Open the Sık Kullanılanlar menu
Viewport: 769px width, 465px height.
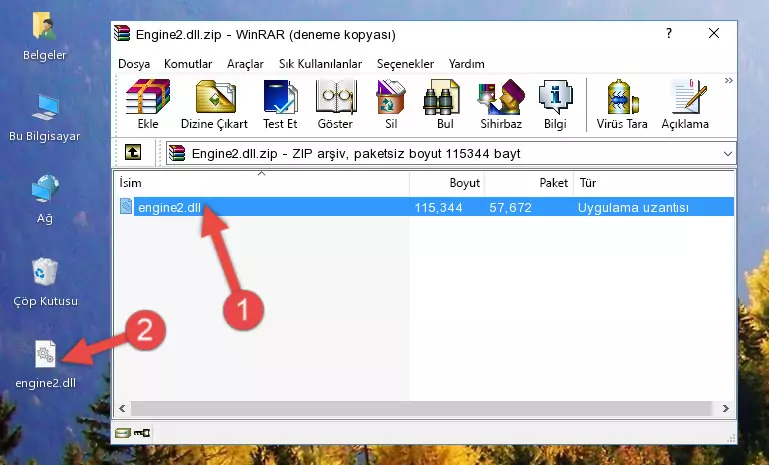[x=320, y=64]
